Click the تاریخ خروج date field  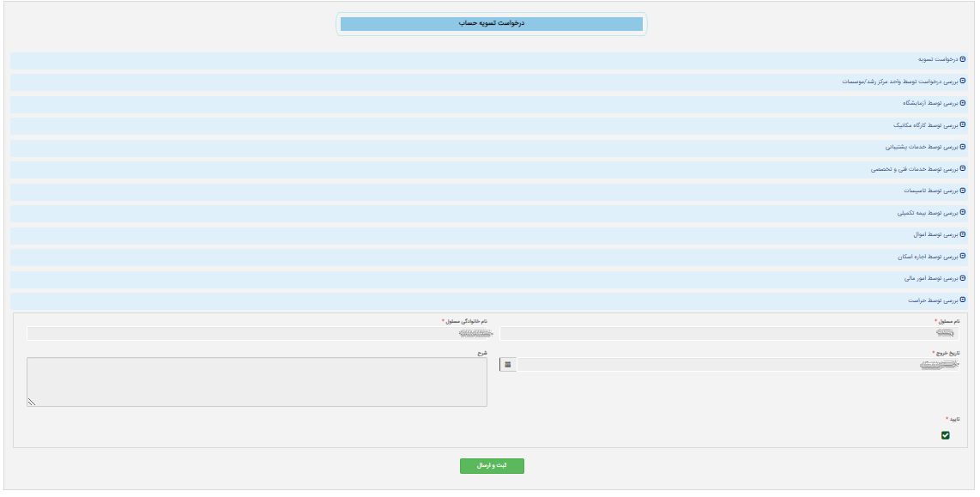(x=738, y=365)
